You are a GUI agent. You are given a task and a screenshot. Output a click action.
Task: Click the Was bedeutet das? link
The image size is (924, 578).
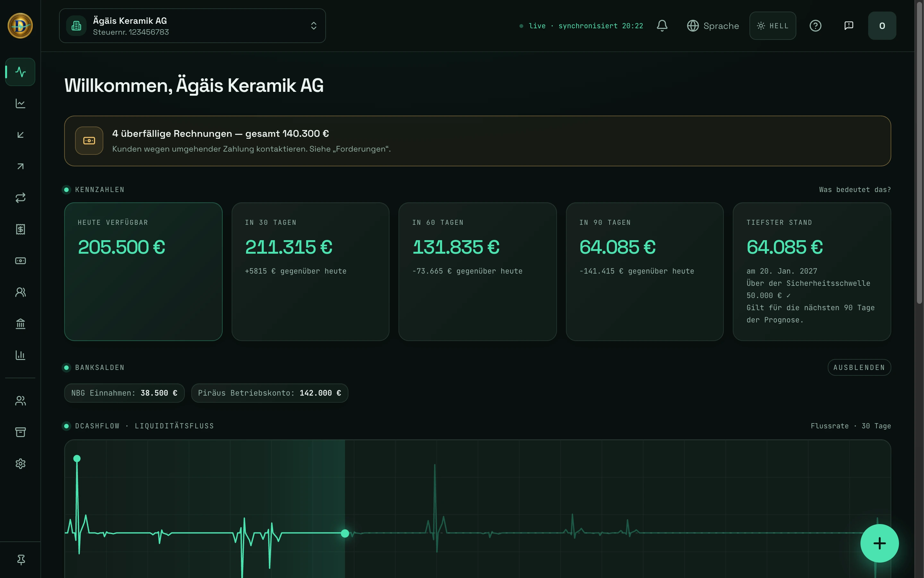(855, 189)
